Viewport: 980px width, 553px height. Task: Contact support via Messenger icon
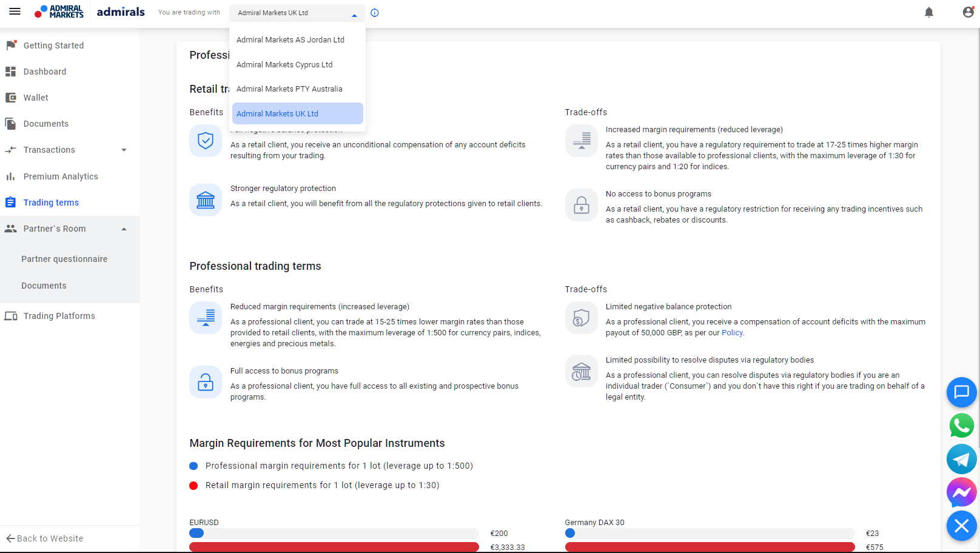click(962, 492)
